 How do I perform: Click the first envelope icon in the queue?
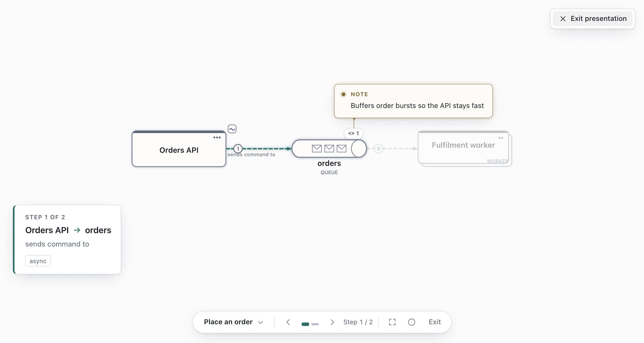pyautogui.click(x=317, y=148)
